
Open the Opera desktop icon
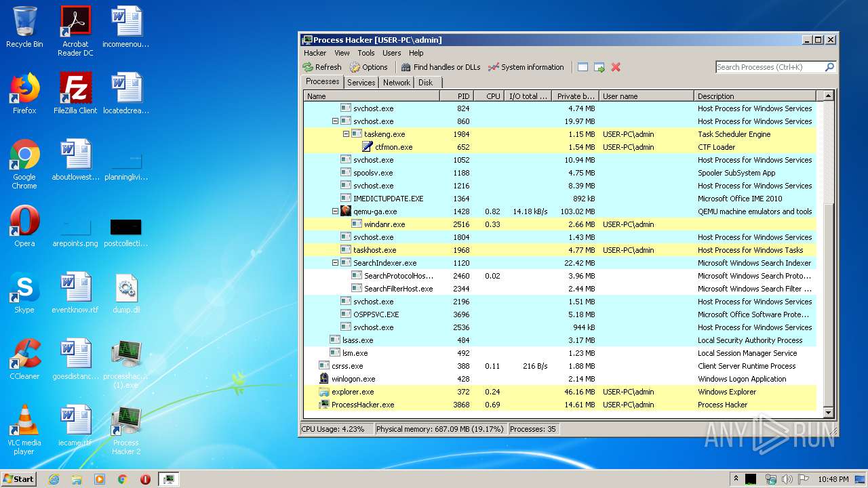click(24, 226)
